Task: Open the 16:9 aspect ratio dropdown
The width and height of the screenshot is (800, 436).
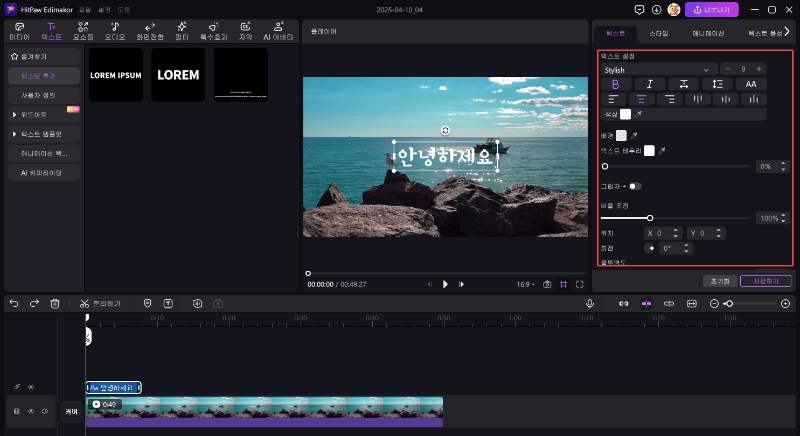Action: pyautogui.click(x=524, y=284)
